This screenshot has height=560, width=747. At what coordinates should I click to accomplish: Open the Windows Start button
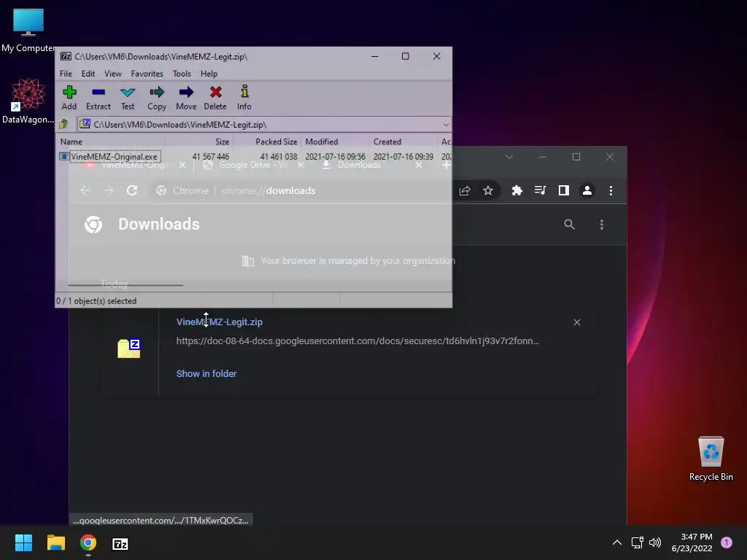point(23,542)
